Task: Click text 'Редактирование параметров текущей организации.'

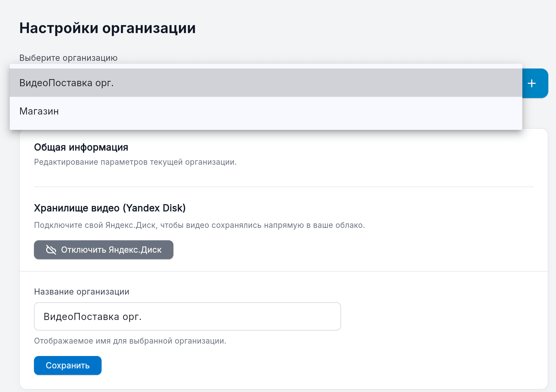Action: [x=135, y=162]
